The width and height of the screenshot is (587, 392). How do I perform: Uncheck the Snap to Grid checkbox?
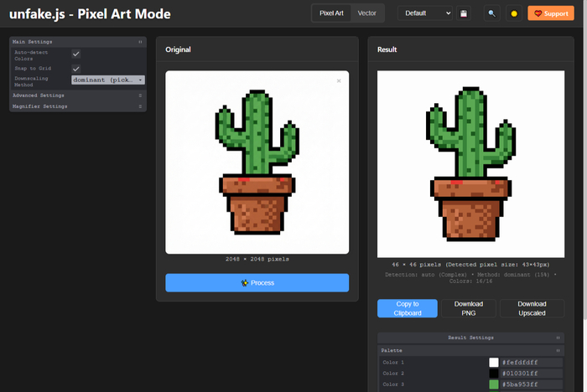coord(75,69)
